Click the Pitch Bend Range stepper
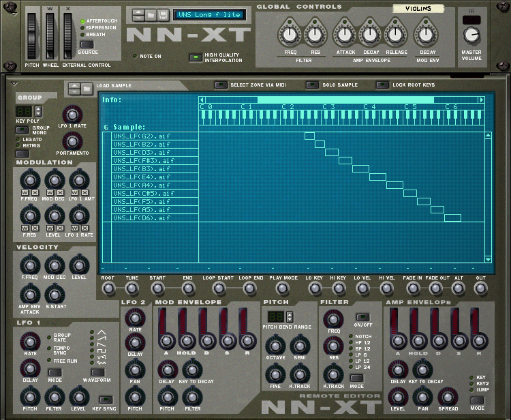This screenshot has height=420, width=511. (289, 317)
